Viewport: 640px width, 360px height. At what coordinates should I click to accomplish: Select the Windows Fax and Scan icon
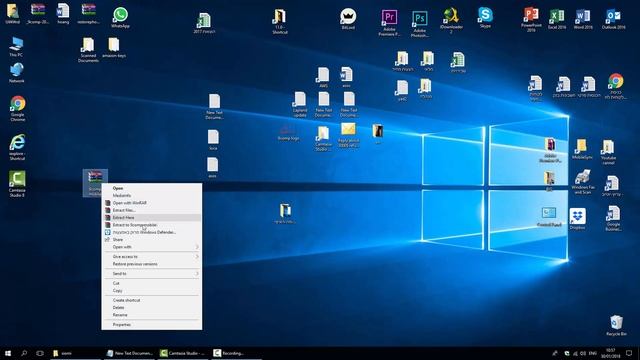coord(583,182)
